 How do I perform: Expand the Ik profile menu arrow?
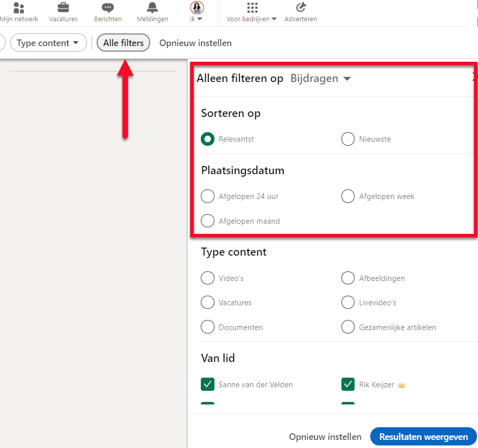click(x=200, y=19)
